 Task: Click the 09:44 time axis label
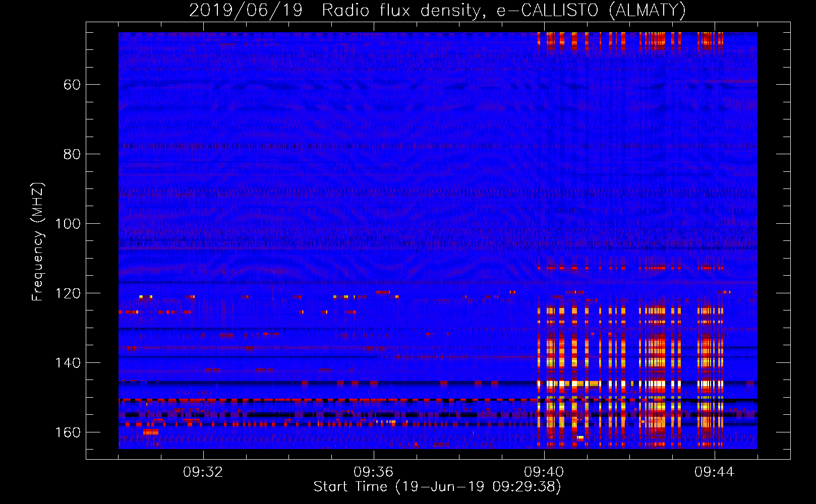pyautogui.click(x=715, y=472)
